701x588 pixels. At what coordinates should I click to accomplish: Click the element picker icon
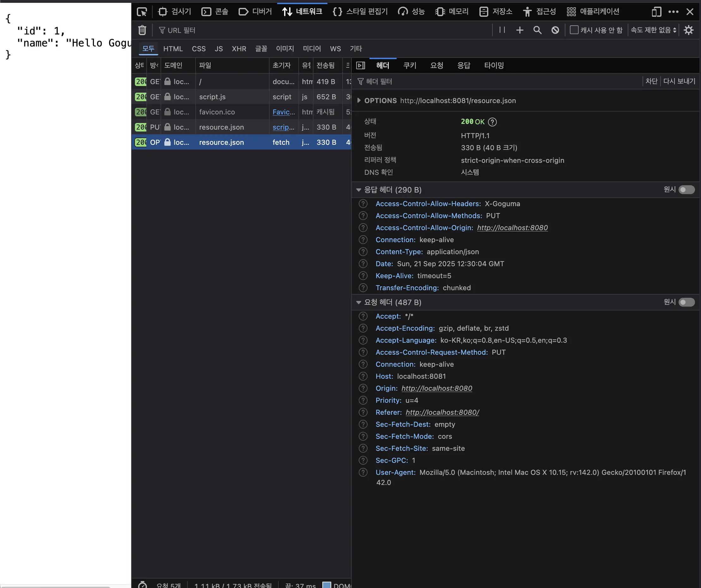[x=142, y=12]
